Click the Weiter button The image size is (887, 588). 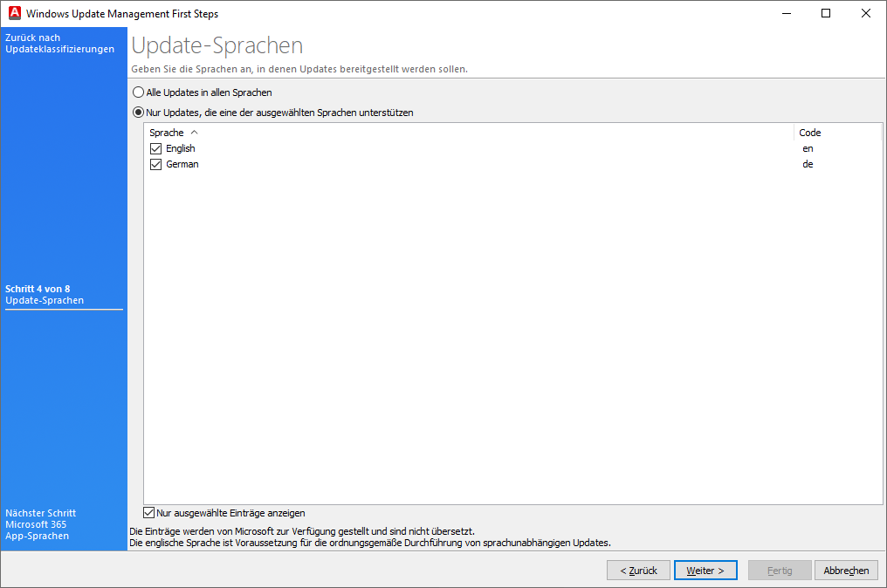(x=705, y=570)
